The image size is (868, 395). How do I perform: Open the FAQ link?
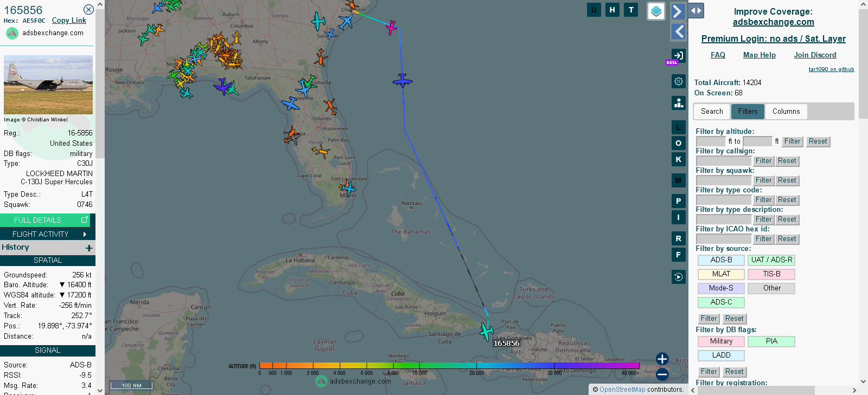tap(718, 55)
